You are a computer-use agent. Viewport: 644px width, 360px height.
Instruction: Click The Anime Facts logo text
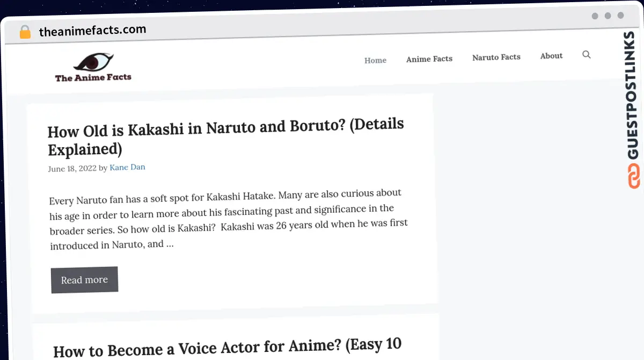[x=93, y=77]
